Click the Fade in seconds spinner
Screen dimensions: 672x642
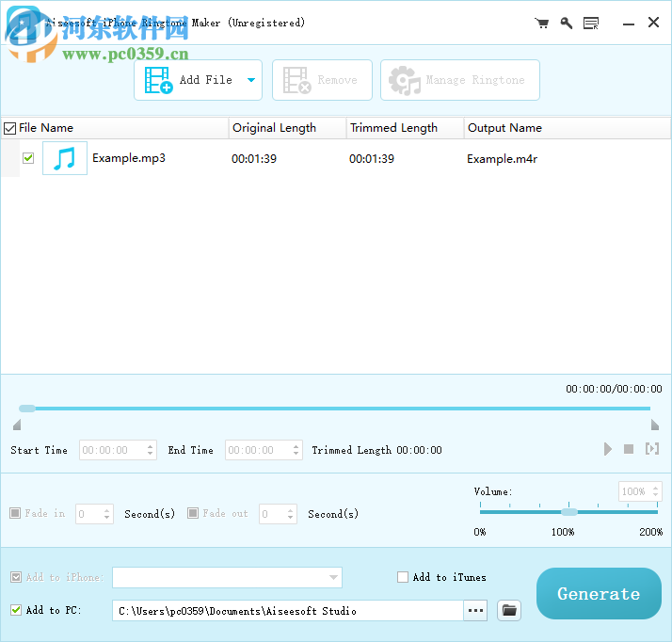pyautogui.click(x=106, y=514)
